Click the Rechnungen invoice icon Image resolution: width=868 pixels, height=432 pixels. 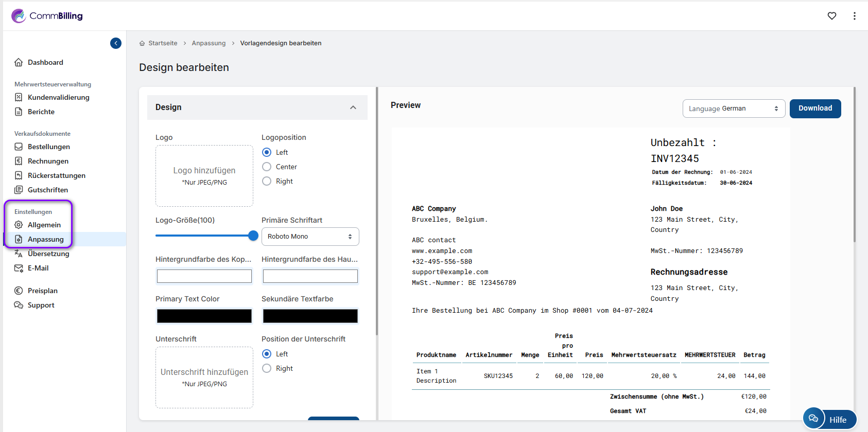point(19,161)
